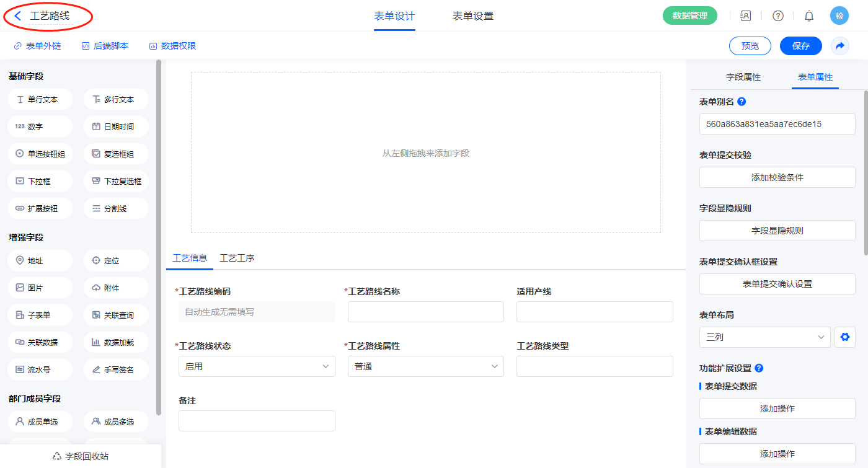
Task: Expand the 工艺路线状态 dropdown
Action: click(x=257, y=366)
